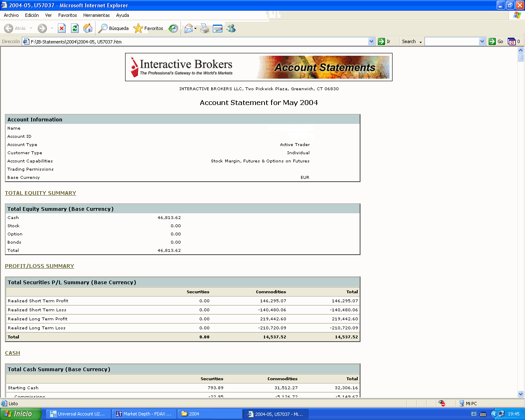Click the Go search button

496,41
